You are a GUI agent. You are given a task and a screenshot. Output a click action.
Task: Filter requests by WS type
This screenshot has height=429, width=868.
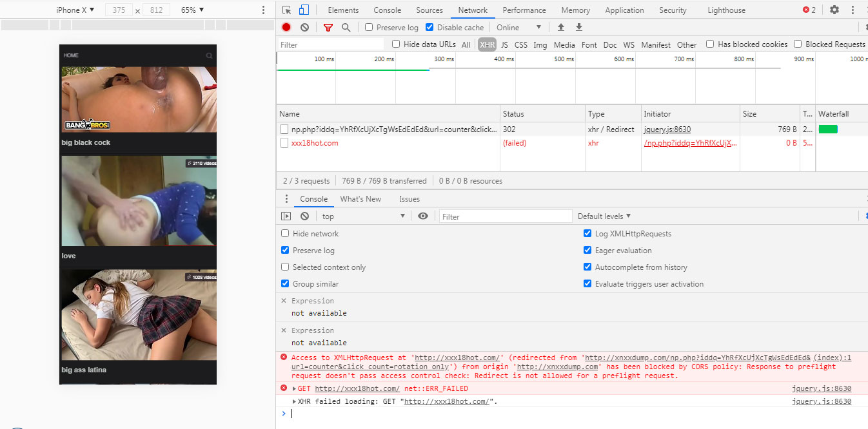(x=629, y=44)
